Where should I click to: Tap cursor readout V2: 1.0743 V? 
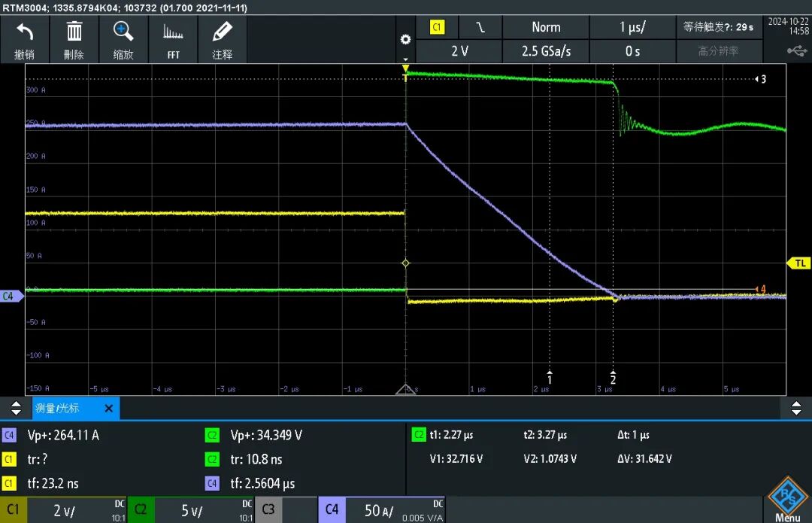click(x=550, y=459)
